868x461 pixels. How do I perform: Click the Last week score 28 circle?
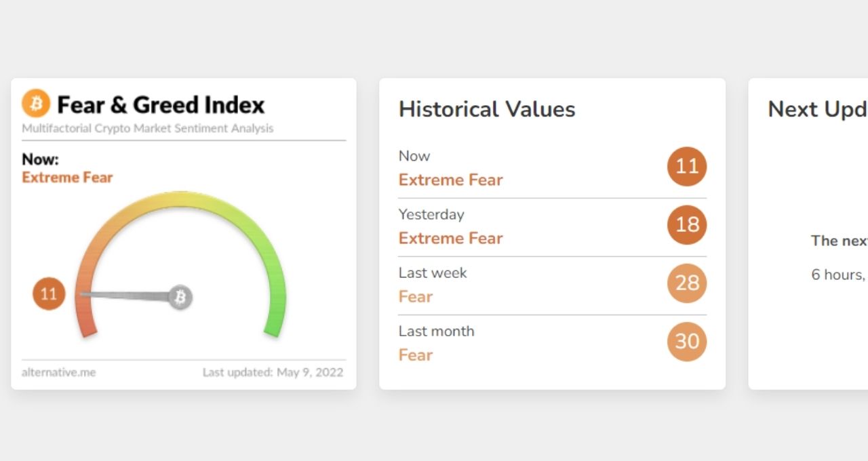pyautogui.click(x=686, y=283)
